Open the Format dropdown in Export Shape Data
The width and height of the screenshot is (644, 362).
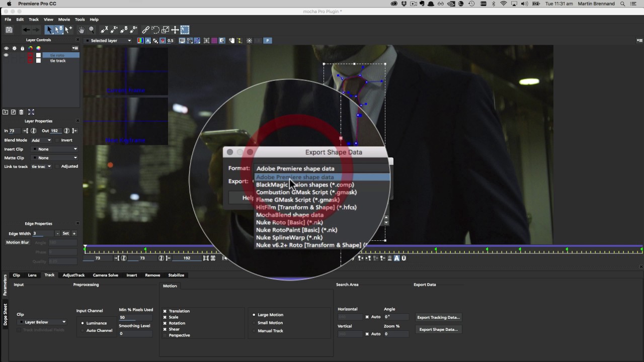[x=322, y=168]
